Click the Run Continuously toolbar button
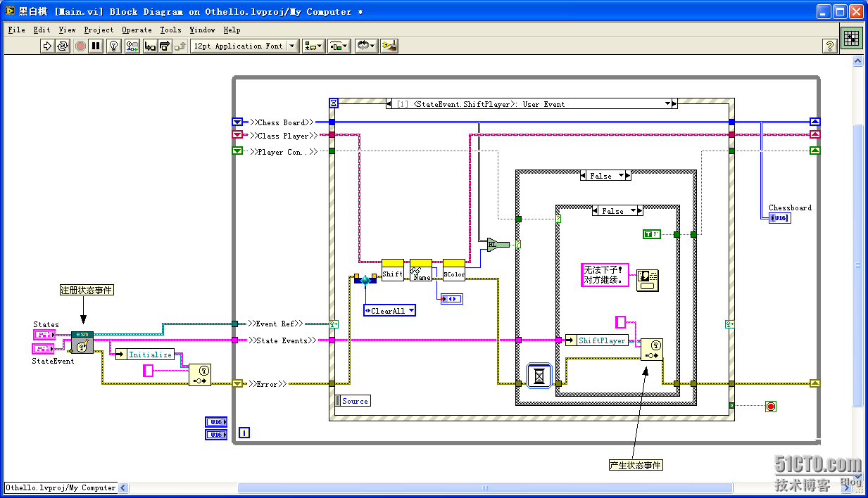The width and height of the screenshot is (868, 498). 63,46
